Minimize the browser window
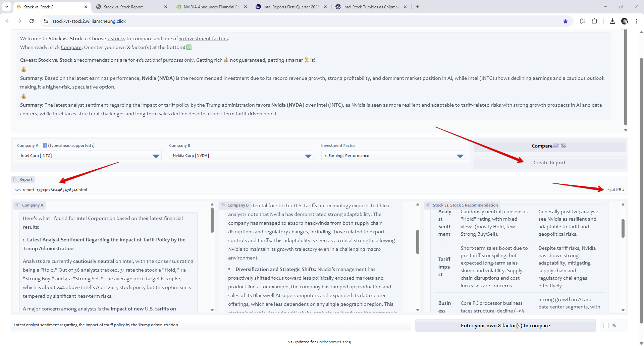The height and width of the screenshot is (346, 644). point(605,7)
